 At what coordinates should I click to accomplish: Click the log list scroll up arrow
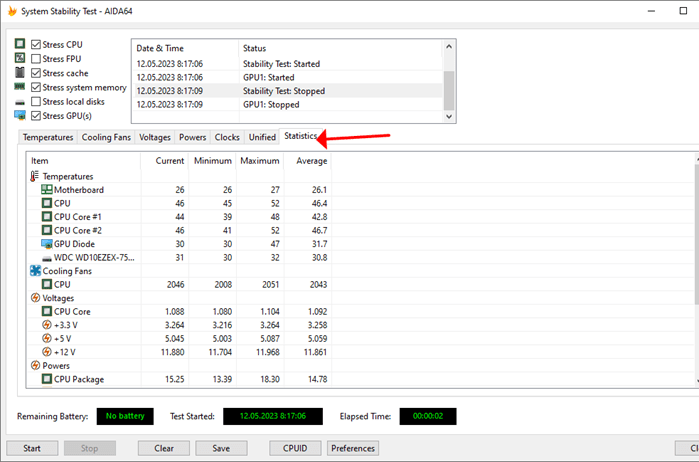(449, 46)
